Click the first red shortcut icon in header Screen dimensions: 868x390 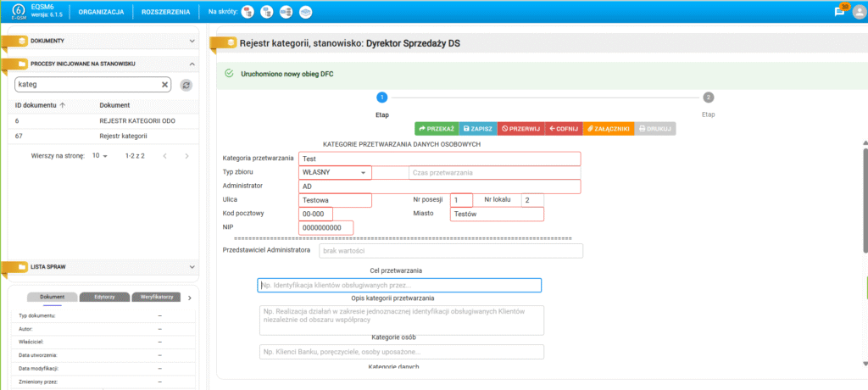(247, 12)
